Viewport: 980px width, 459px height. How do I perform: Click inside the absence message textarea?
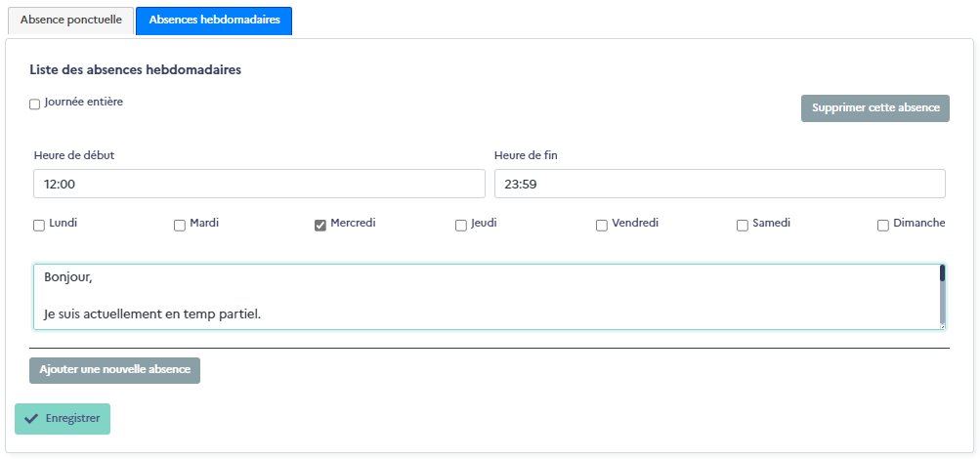point(486,297)
